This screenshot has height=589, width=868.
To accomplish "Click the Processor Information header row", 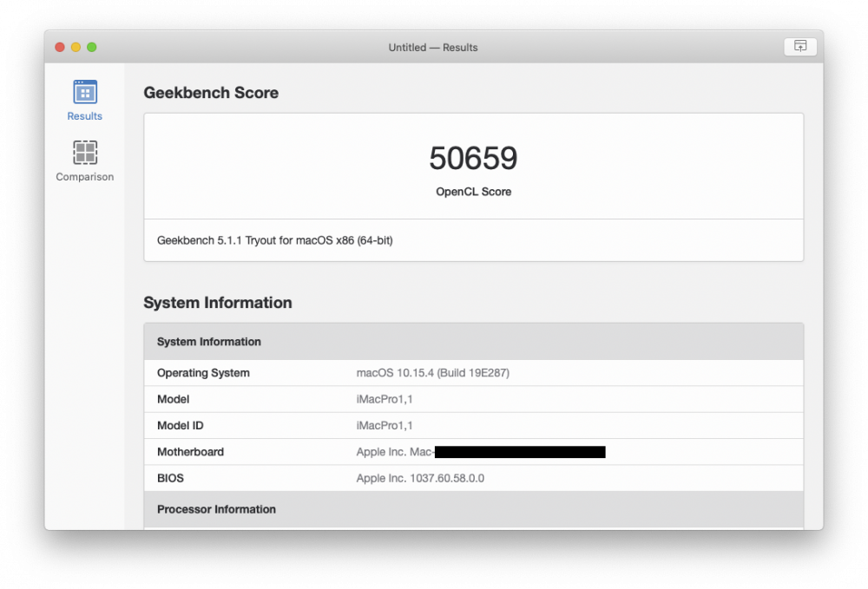I will pyautogui.click(x=473, y=509).
